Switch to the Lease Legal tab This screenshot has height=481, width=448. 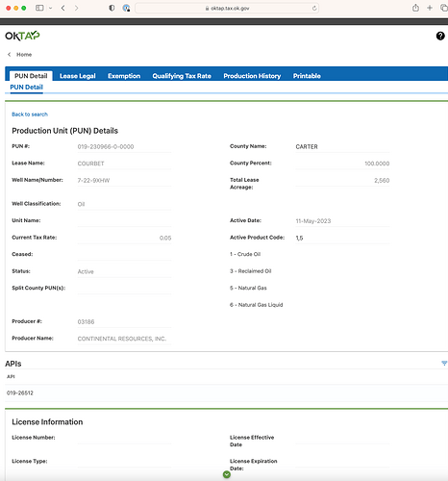(x=78, y=76)
